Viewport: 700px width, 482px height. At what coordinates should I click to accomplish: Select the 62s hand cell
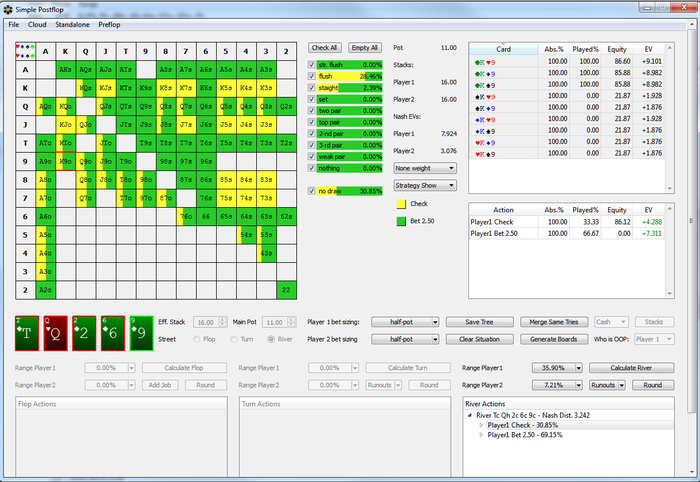[286, 216]
